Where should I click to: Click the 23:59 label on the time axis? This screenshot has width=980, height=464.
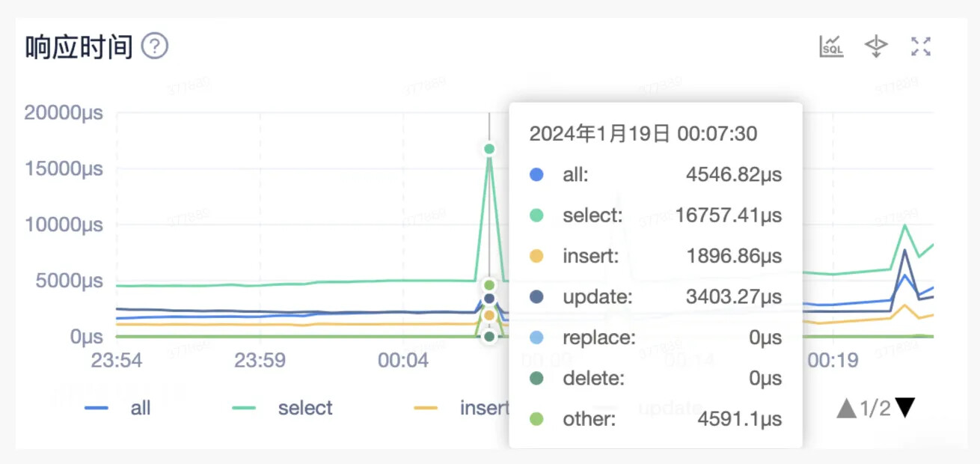tap(260, 361)
